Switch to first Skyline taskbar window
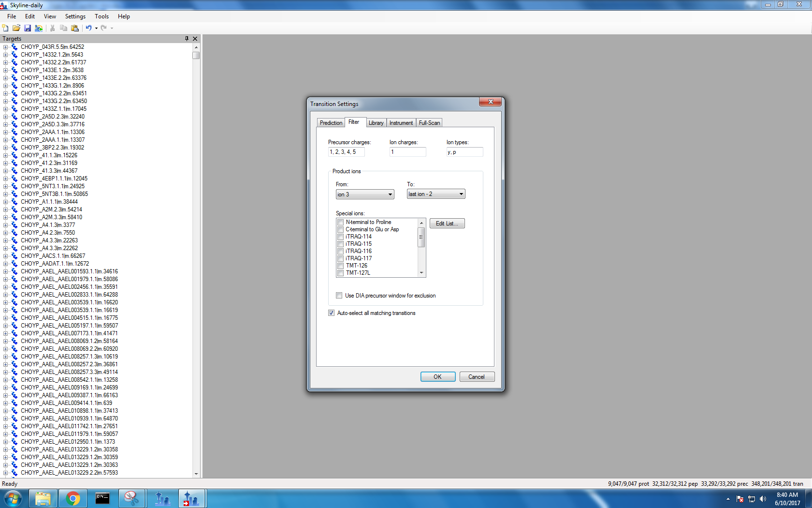812x508 pixels. [162, 498]
